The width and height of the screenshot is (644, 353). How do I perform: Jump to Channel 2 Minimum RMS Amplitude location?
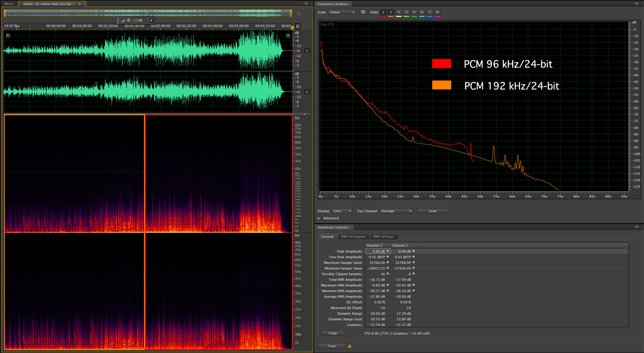pyautogui.click(x=413, y=291)
